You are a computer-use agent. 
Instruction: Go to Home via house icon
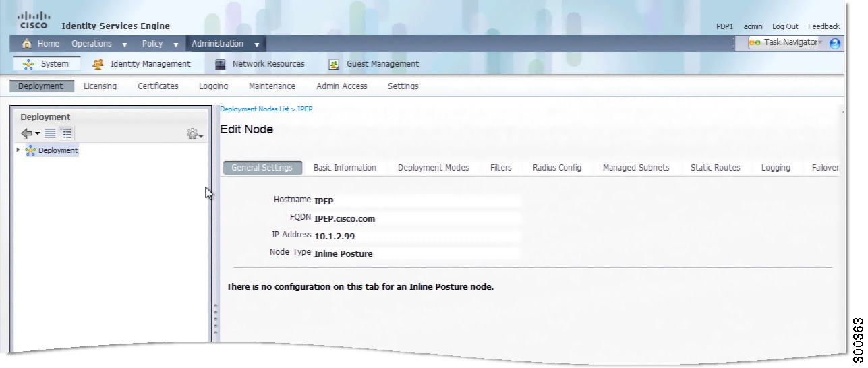pyautogui.click(x=27, y=44)
